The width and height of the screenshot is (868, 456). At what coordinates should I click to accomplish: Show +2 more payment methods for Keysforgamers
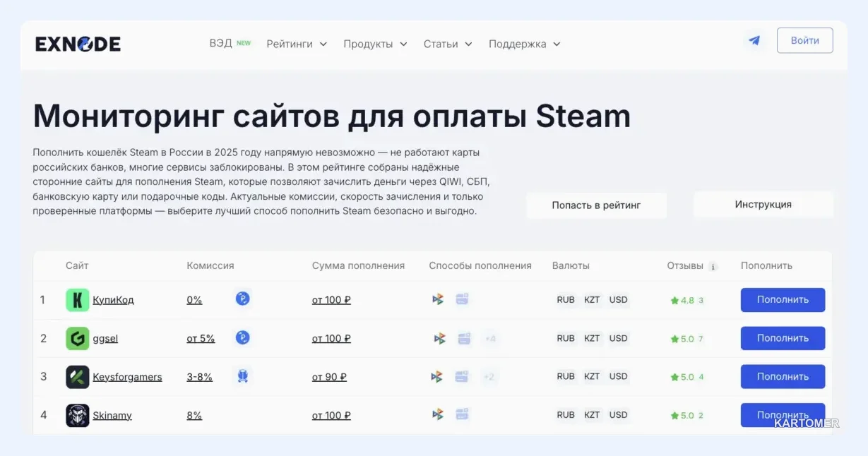(x=489, y=377)
